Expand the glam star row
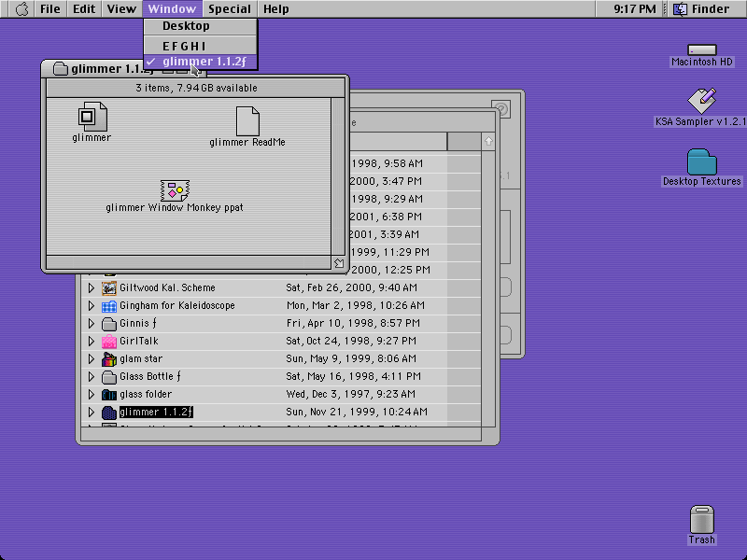The width and height of the screenshot is (747, 560). point(91,359)
